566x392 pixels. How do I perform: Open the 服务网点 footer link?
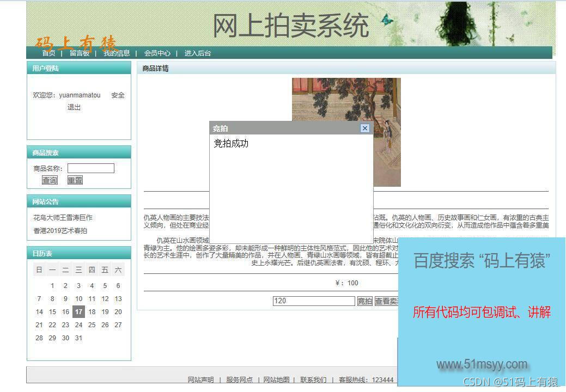pos(239,379)
